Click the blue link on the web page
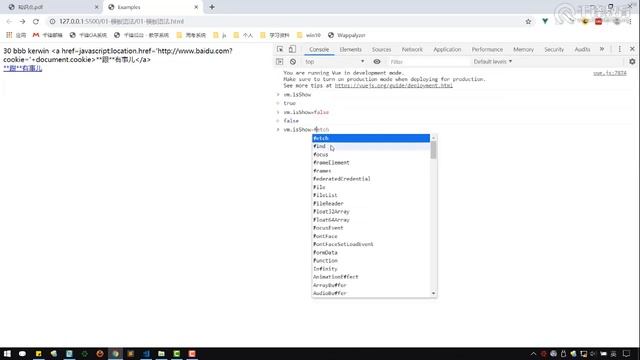 pos(22,68)
